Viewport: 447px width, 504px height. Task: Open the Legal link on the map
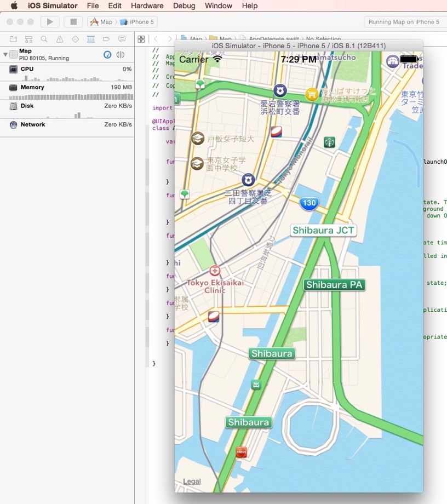pyautogui.click(x=192, y=481)
